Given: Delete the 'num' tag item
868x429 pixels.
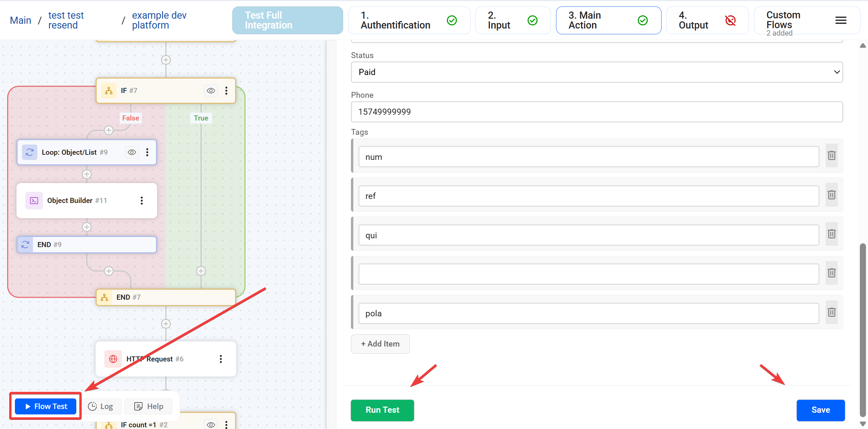Looking at the screenshot, I should pos(831,156).
